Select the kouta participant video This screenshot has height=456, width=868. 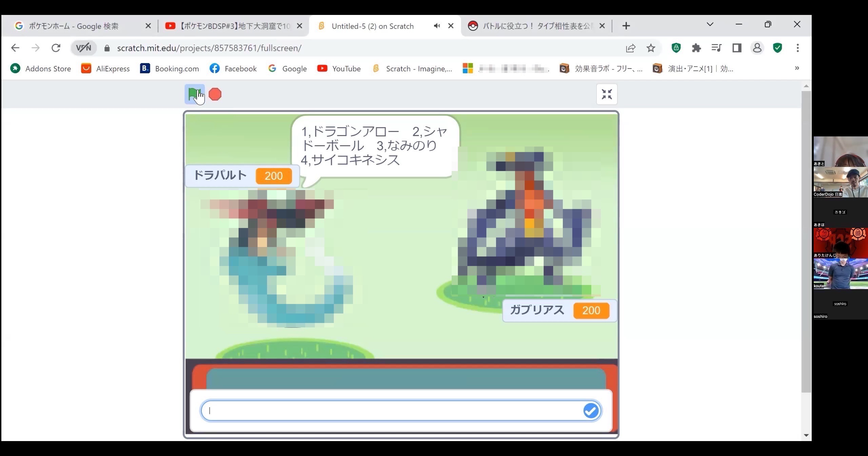[x=841, y=273]
